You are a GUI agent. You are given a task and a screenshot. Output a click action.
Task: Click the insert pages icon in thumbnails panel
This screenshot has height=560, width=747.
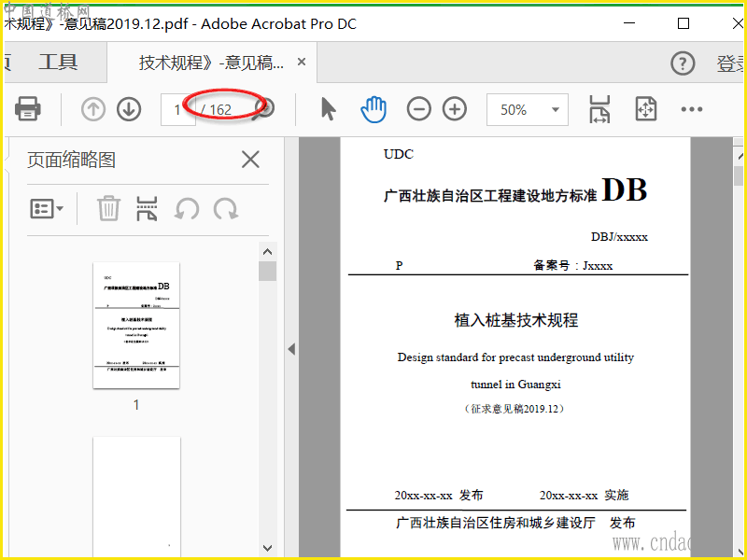(x=147, y=208)
